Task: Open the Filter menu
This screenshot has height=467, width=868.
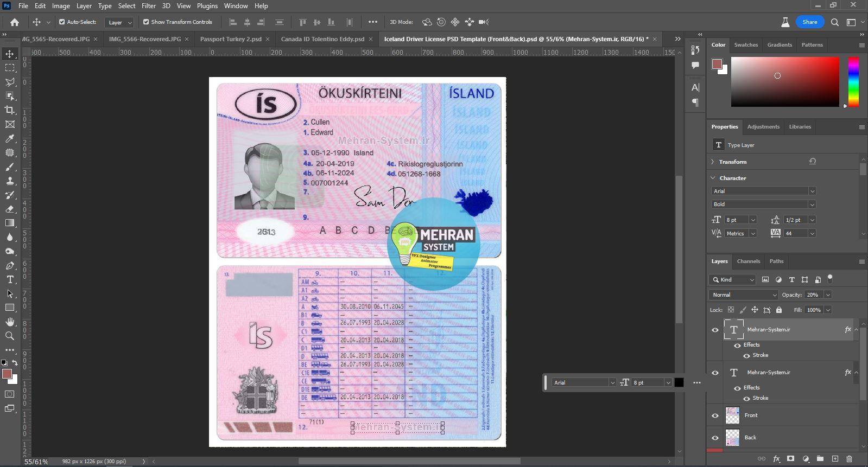Action: coord(149,6)
